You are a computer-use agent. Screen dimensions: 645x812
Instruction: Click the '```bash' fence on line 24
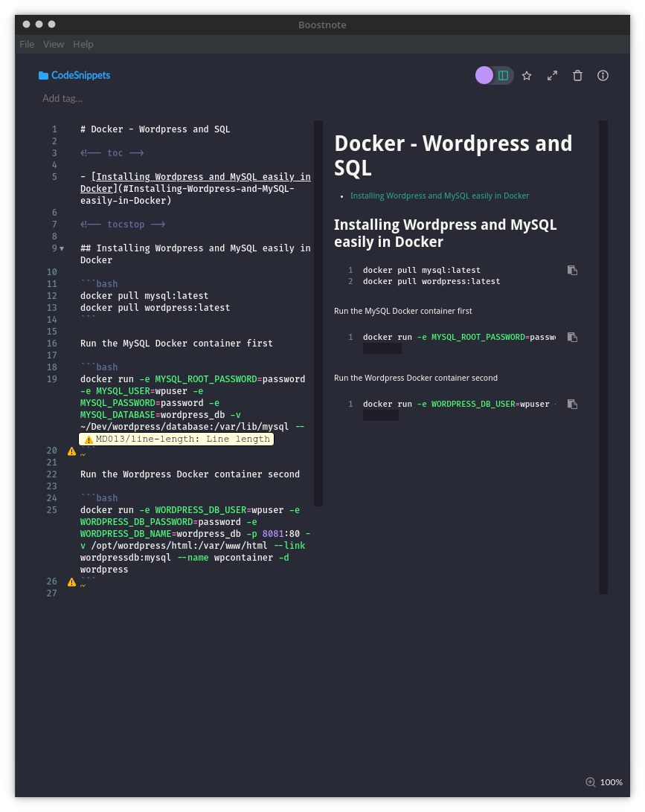[99, 499]
